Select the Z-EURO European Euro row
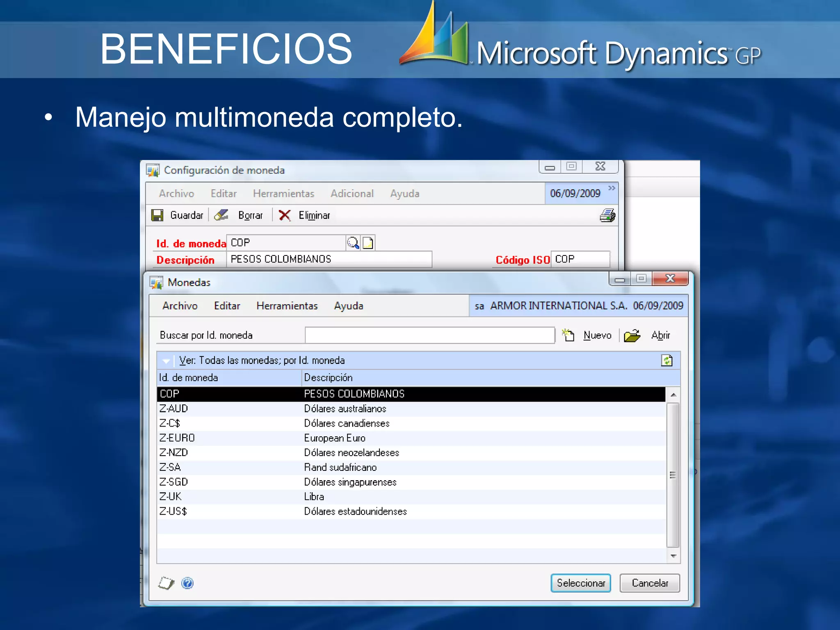The width and height of the screenshot is (840, 630). 411,438
